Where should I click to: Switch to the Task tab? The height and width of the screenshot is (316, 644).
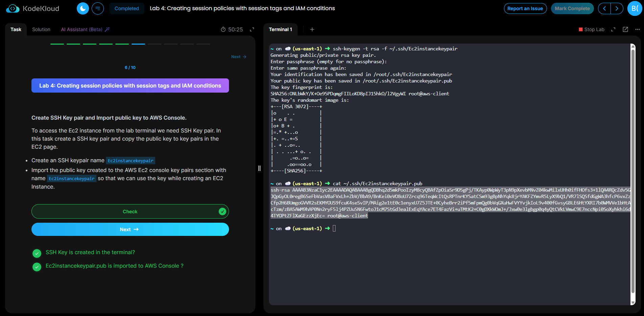tap(16, 29)
